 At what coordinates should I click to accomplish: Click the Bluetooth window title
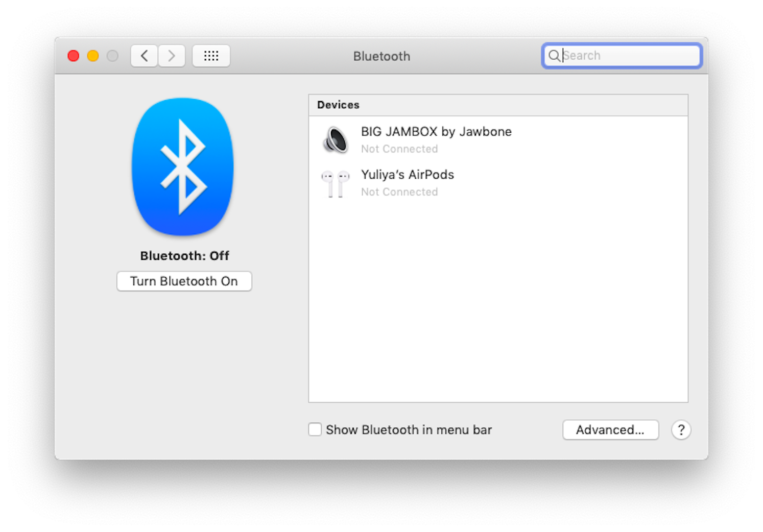tap(381, 56)
